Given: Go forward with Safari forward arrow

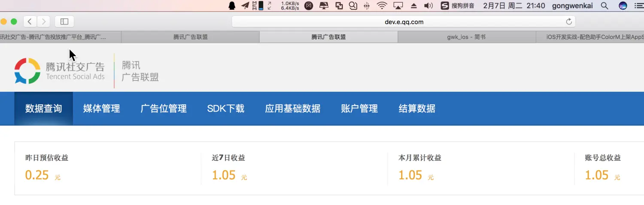Looking at the screenshot, I should (43, 21).
